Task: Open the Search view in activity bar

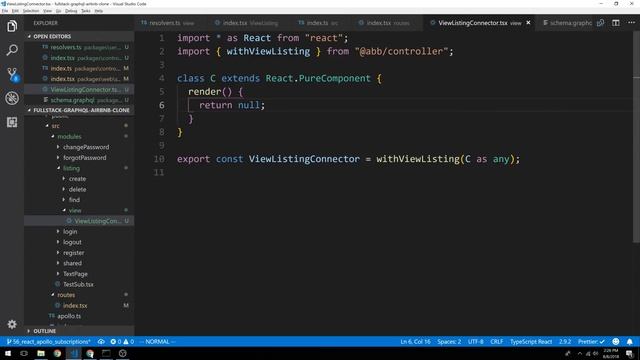Action: point(12,50)
